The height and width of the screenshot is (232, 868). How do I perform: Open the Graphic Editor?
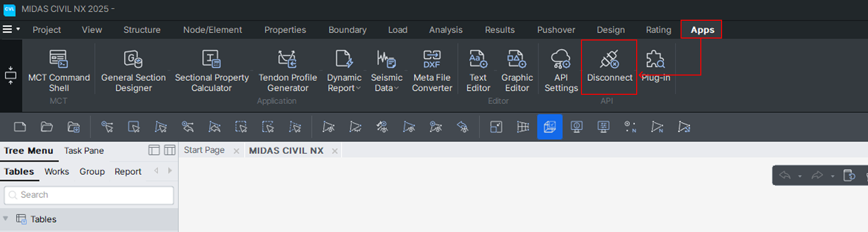click(517, 71)
